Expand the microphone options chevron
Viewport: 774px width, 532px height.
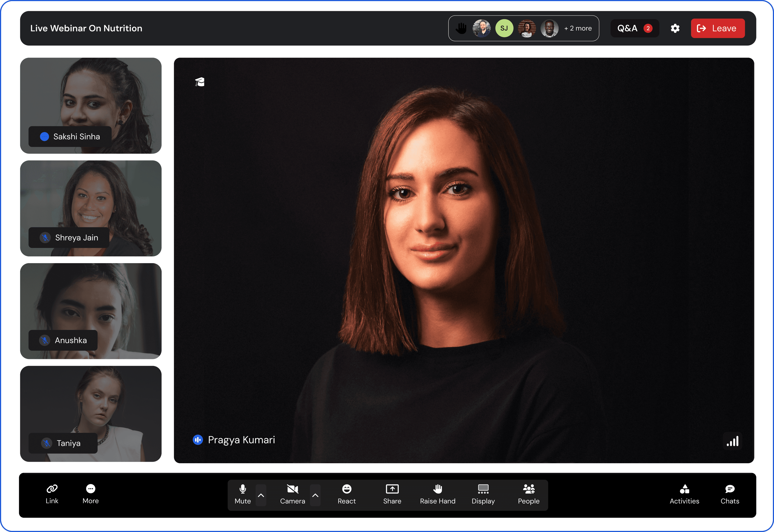pyautogui.click(x=261, y=495)
